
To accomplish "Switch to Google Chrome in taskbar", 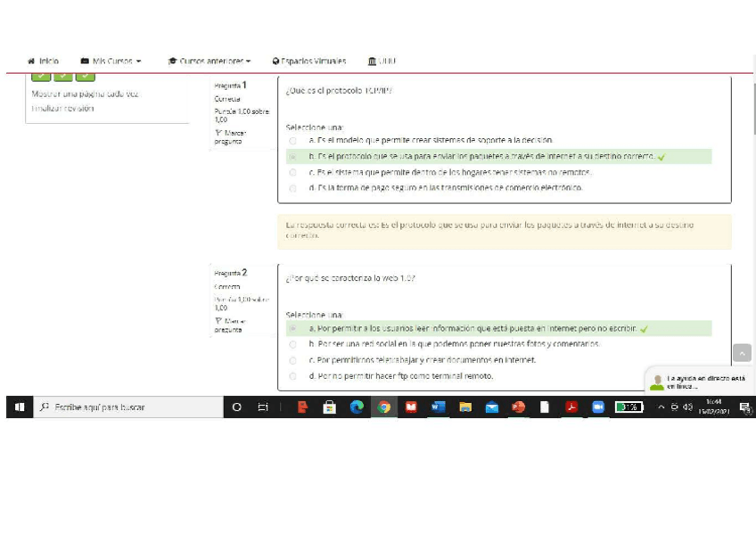I will (x=383, y=407).
